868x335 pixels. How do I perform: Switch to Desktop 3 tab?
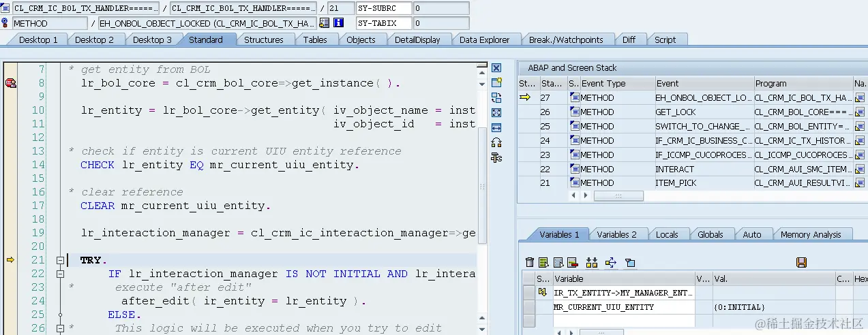[x=152, y=39]
